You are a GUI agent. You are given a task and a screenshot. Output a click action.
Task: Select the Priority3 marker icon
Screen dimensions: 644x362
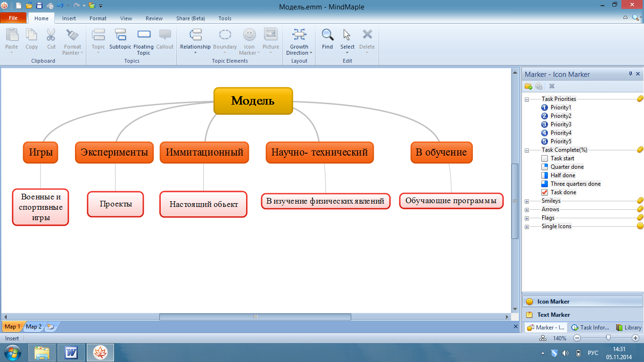[x=545, y=124]
